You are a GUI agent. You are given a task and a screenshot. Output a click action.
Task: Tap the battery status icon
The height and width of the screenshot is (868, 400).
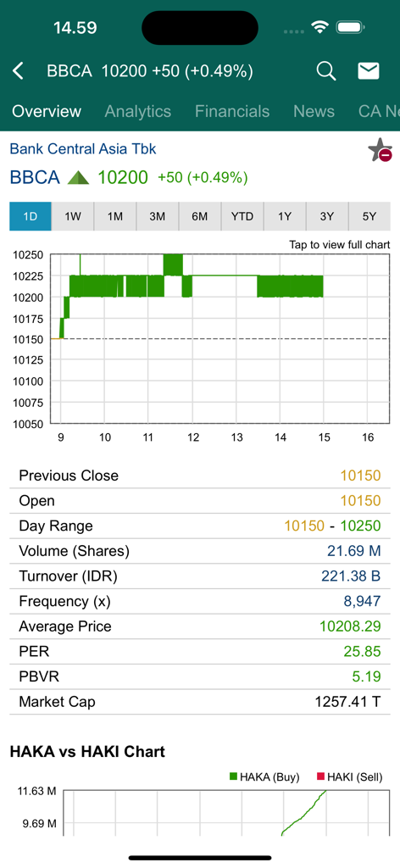(350, 27)
